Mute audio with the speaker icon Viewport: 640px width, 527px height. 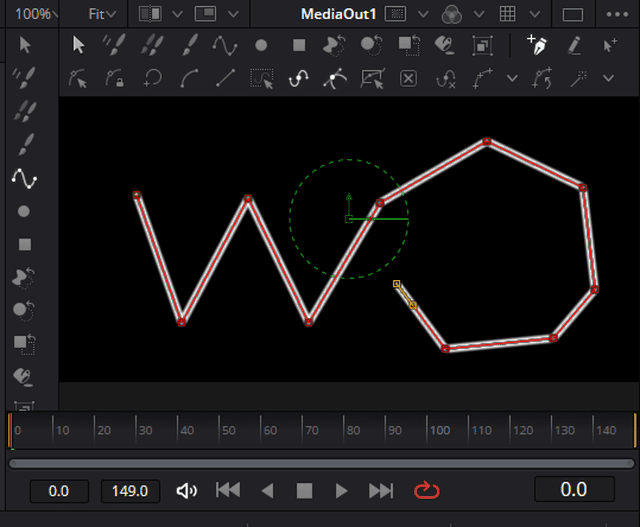(187, 491)
